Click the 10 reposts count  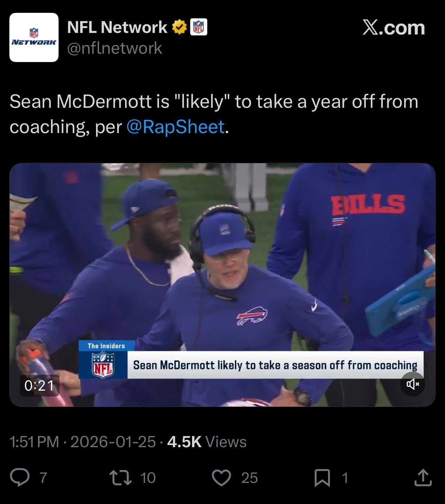148,478
